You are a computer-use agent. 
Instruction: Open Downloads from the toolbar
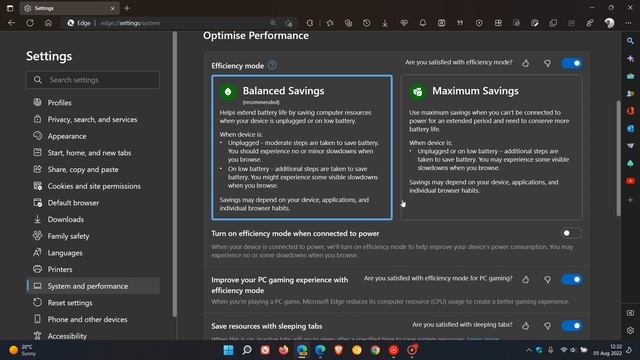click(x=385, y=23)
